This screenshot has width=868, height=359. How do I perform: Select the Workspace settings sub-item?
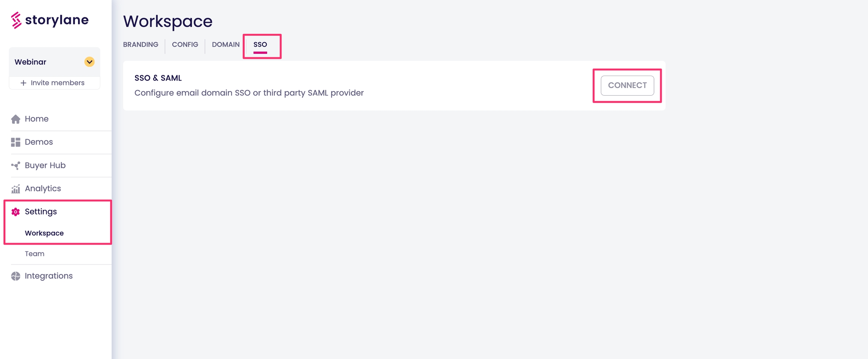point(44,233)
